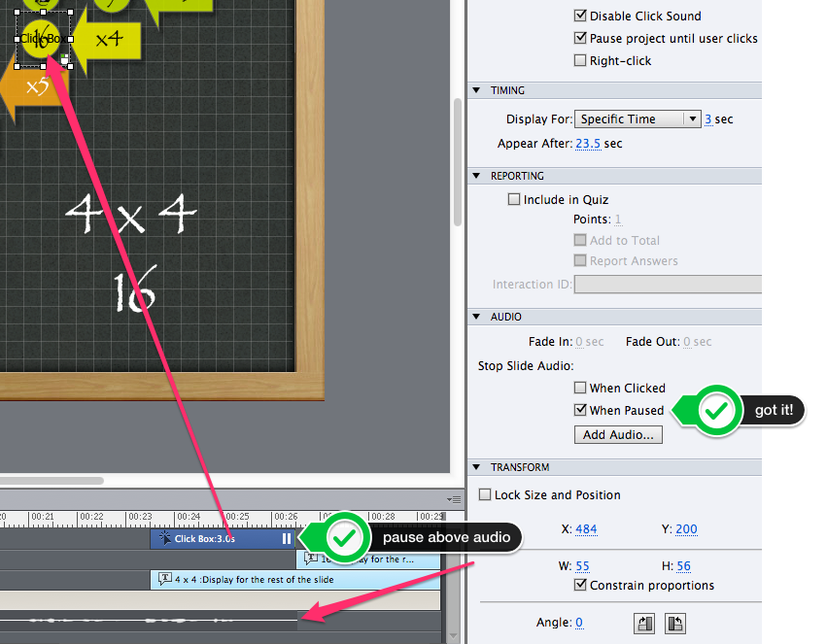The image size is (827, 644).
Task: Toggle Disable Click Sound checkbox
Action: (x=580, y=16)
